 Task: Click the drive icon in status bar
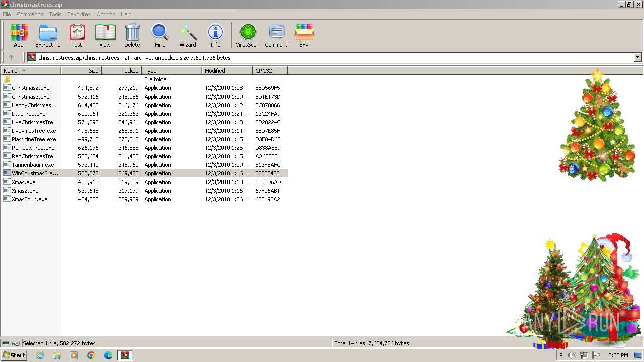pos(6,343)
